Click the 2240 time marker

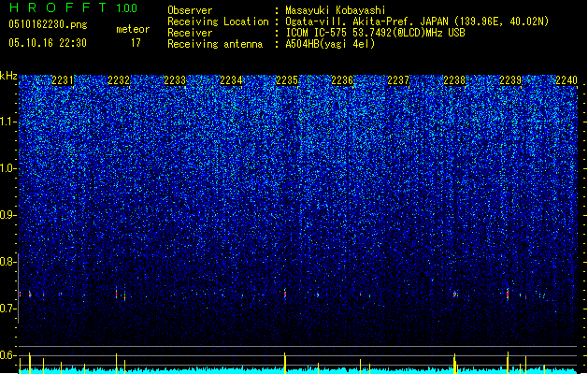tap(566, 79)
